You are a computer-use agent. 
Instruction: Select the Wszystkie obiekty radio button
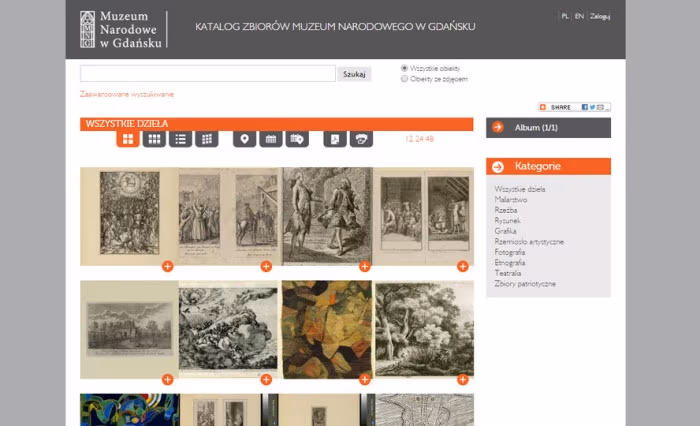(x=404, y=68)
